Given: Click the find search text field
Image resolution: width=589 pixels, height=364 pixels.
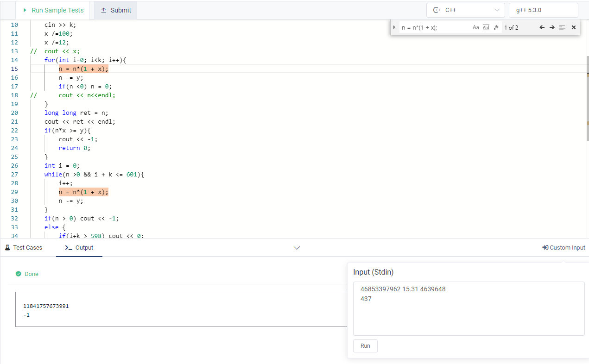Looking at the screenshot, I should 433,27.
